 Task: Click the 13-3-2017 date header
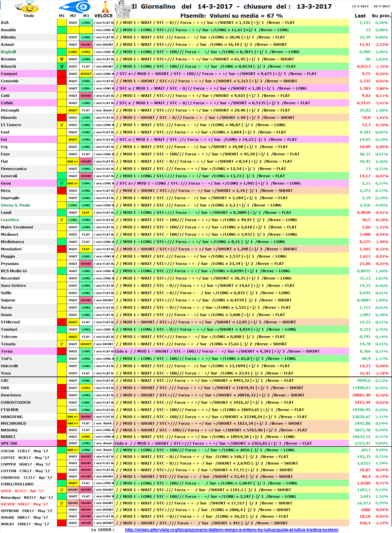[360, 6]
